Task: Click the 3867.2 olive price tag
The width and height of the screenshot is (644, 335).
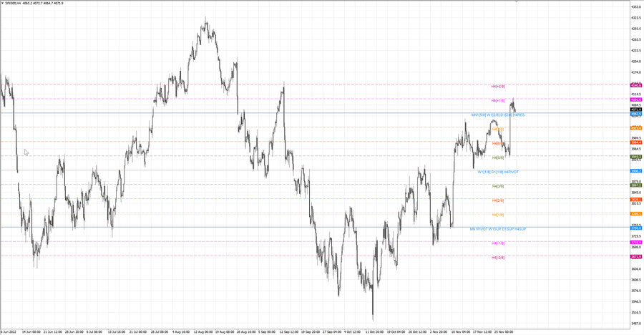Action: (636, 185)
